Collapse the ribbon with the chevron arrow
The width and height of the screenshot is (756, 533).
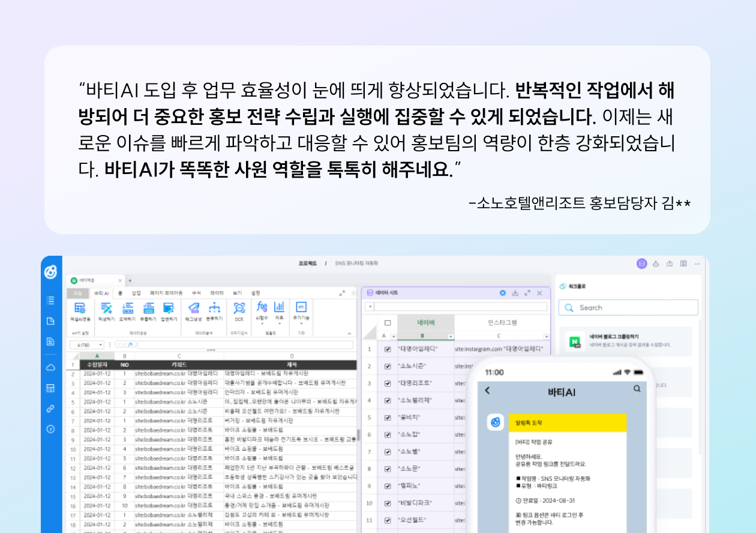349,333
